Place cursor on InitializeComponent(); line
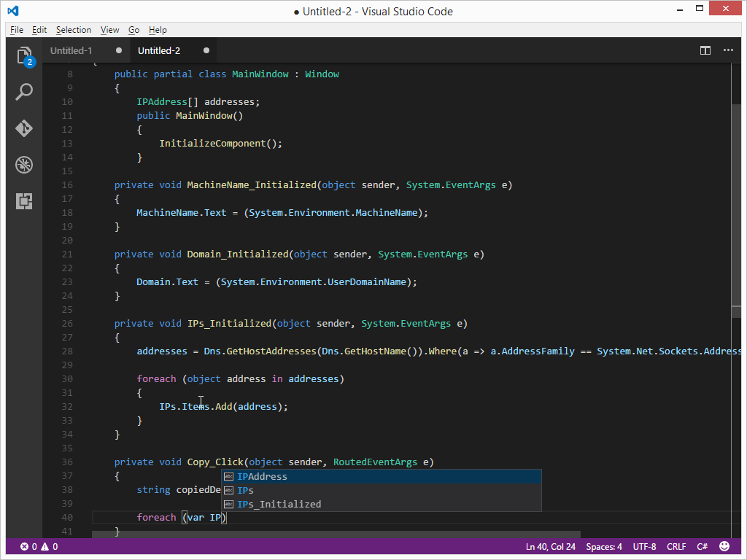The image size is (747, 560). (220, 144)
